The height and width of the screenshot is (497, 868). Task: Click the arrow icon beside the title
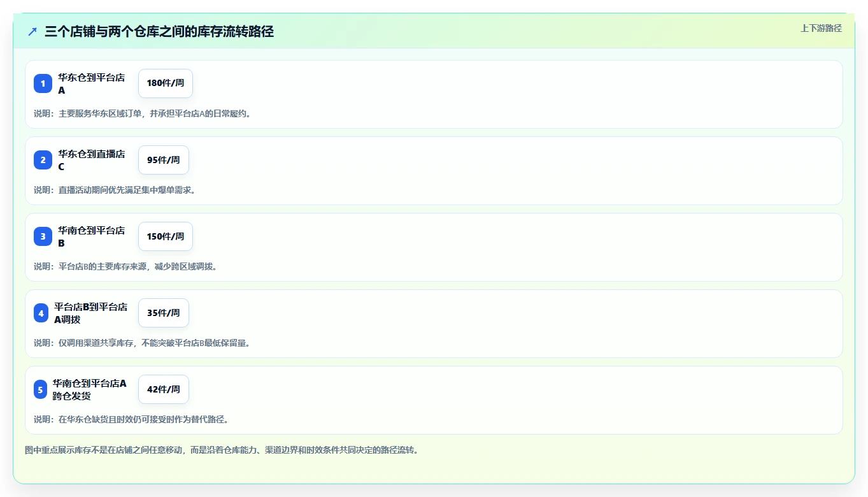[x=32, y=31]
